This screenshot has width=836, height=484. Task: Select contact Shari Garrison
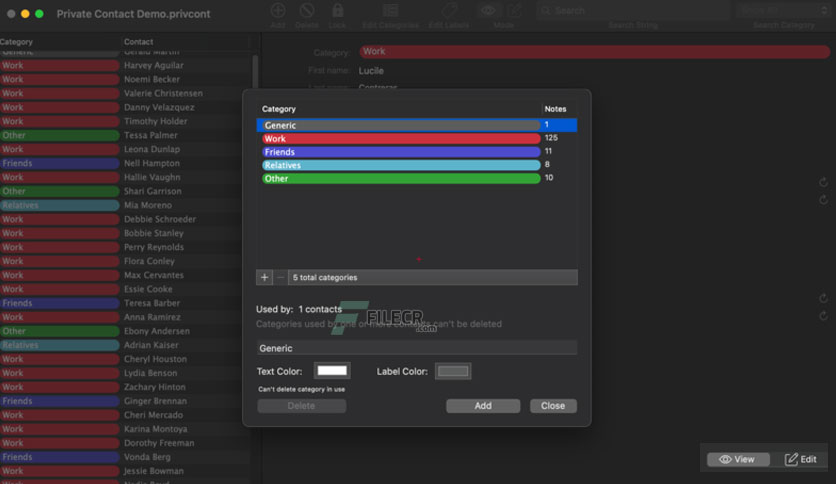click(152, 191)
